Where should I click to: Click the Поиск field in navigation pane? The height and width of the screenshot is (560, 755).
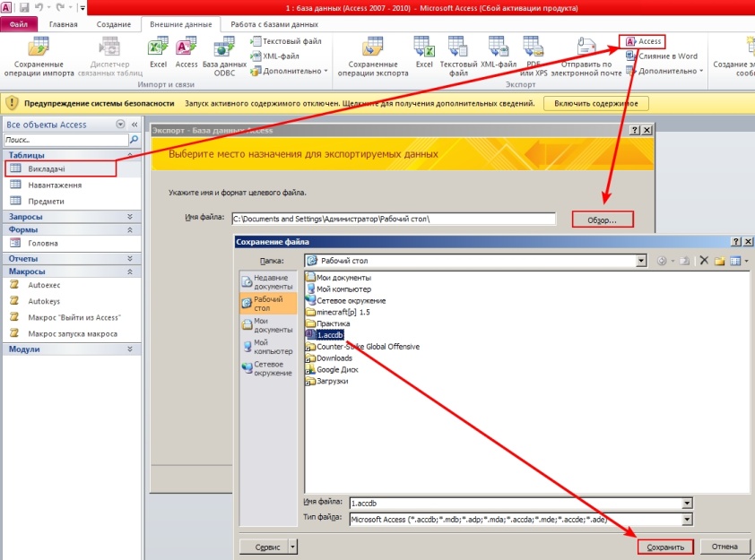pyautogui.click(x=66, y=140)
